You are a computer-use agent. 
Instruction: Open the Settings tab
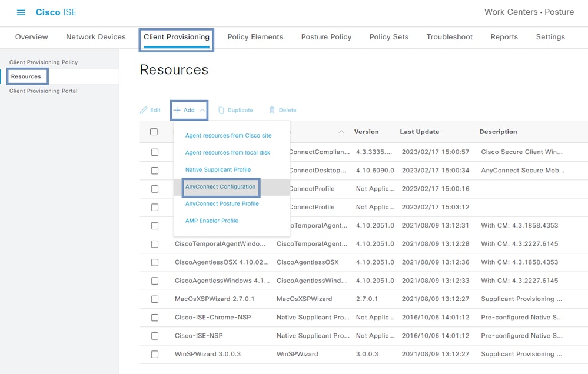(550, 36)
